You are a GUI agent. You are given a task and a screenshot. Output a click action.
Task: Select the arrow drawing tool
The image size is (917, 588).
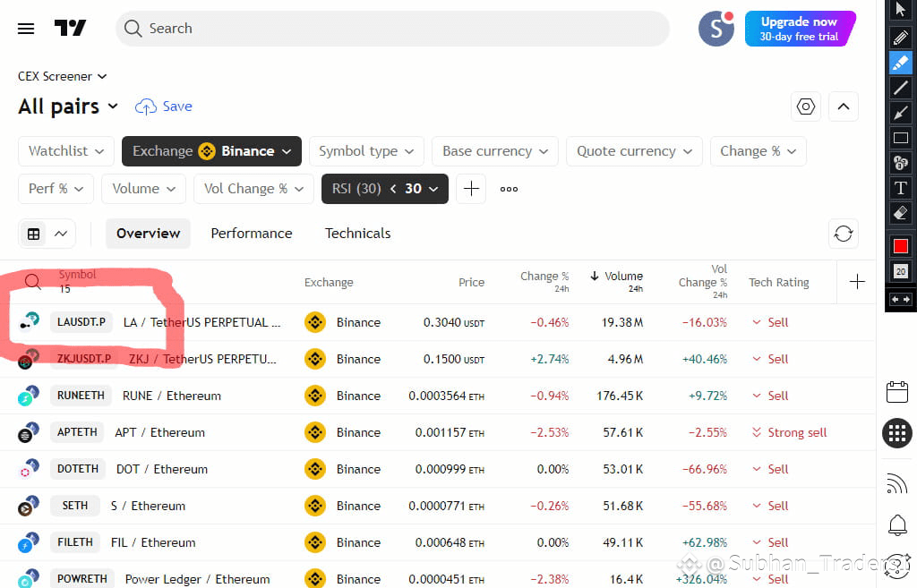coord(901,113)
